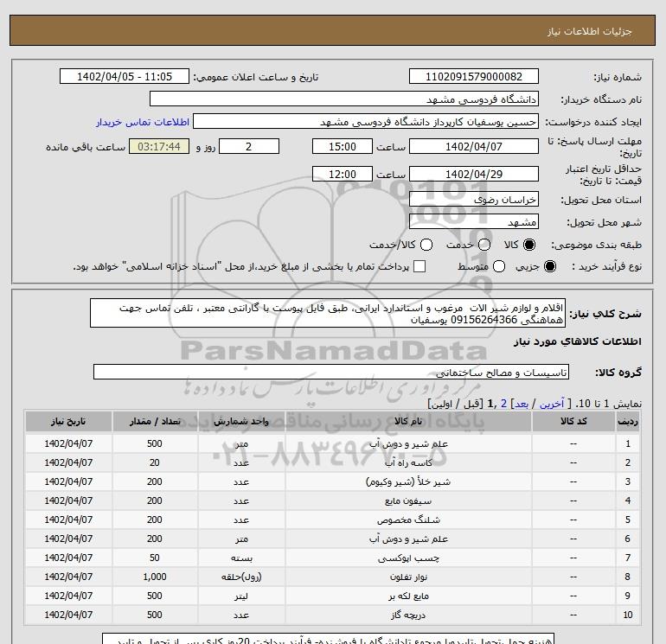Click the response deadline date 1402/04/07 field
The height and width of the screenshot is (644, 666).
[474, 146]
